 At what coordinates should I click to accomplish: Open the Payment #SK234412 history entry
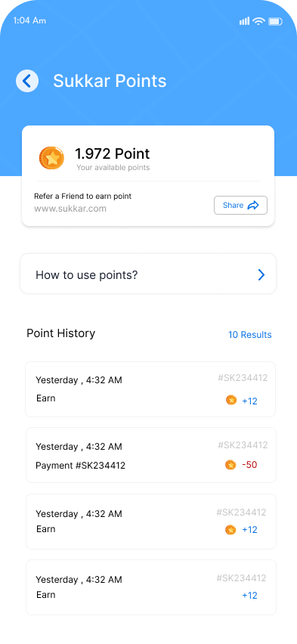coord(150,455)
